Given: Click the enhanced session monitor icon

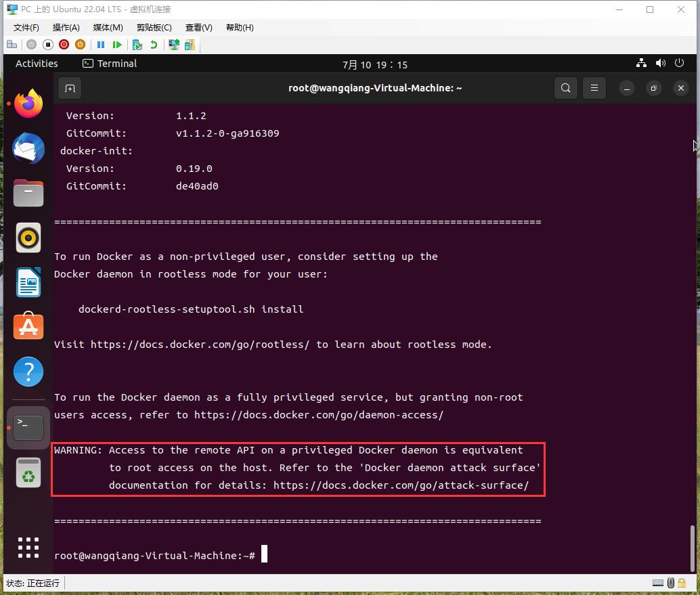Looking at the screenshot, I should (x=174, y=45).
